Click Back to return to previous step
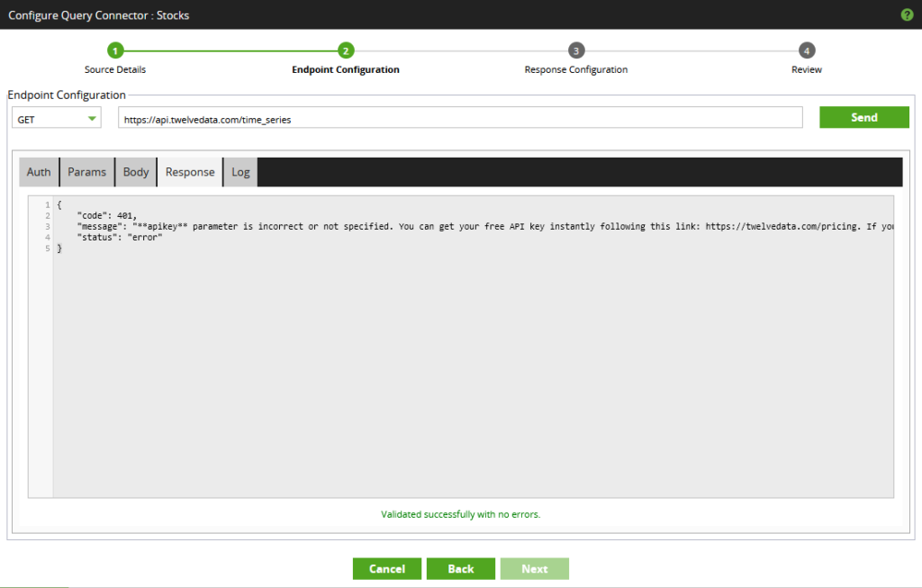922x588 pixels. pos(460,568)
